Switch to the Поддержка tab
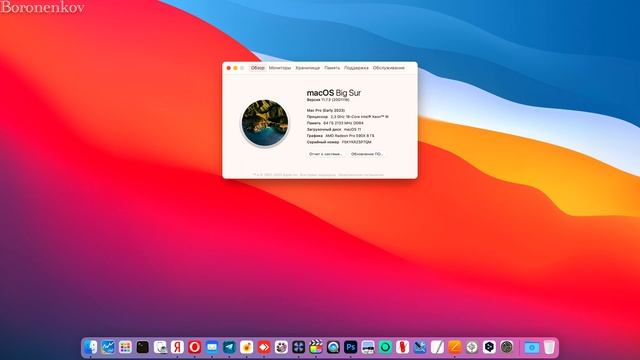 pyautogui.click(x=356, y=68)
